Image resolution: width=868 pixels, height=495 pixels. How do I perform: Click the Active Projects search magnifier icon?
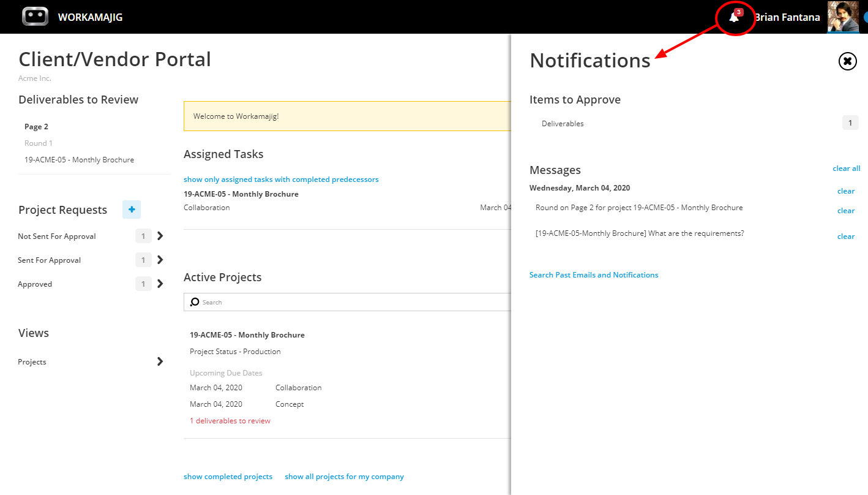(x=195, y=302)
